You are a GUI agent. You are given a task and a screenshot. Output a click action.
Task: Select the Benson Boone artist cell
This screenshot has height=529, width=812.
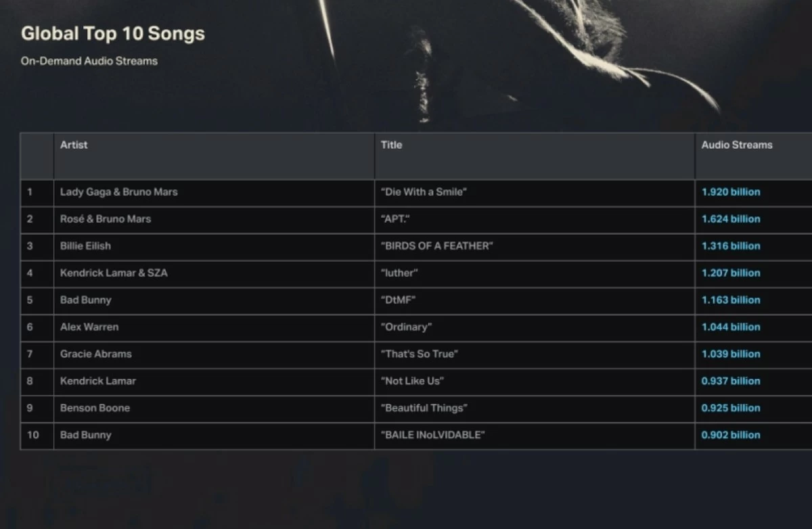(95, 409)
